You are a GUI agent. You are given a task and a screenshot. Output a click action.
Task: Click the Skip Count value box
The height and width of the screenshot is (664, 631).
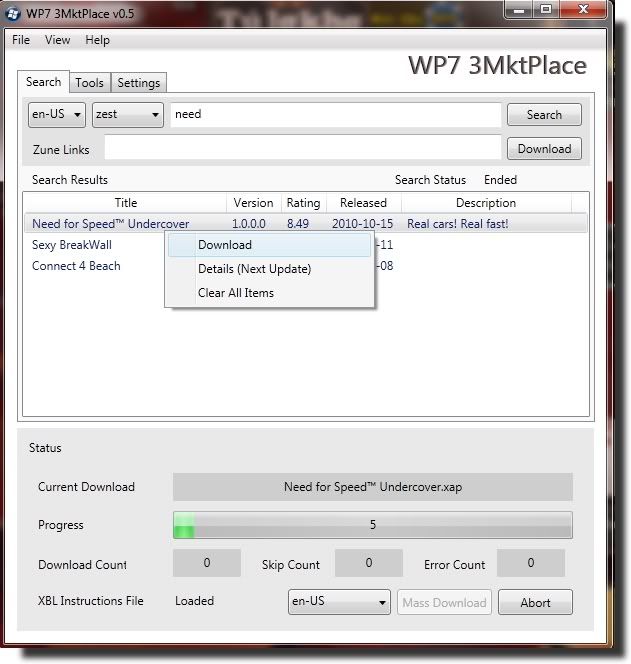(x=368, y=563)
